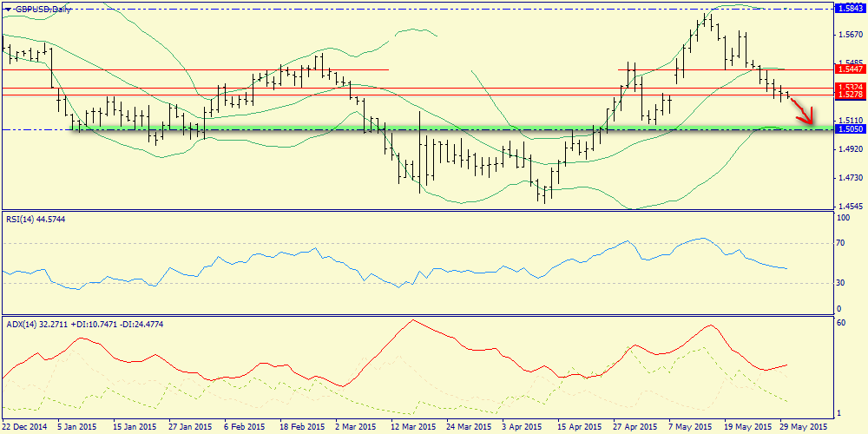Select the 1.5110 price scale value
This screenshot has width=868, height=434.
pos(851,120)
